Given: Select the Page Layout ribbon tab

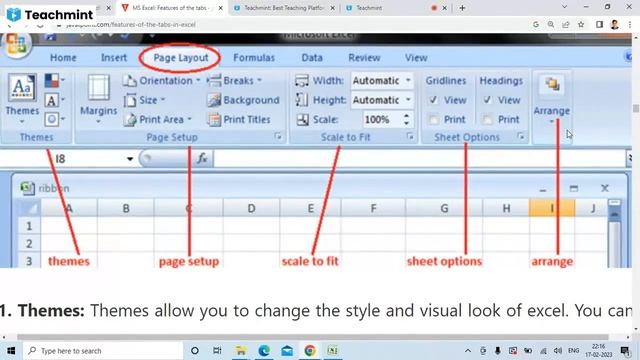Looking at the screenshot, I should coord(181,58).
